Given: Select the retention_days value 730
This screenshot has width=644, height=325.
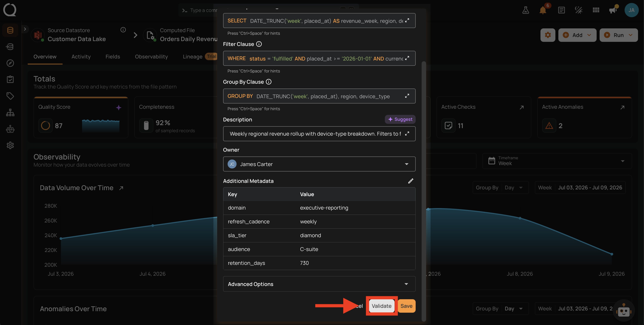Looking at the screenshot, I should click(304, 263).
